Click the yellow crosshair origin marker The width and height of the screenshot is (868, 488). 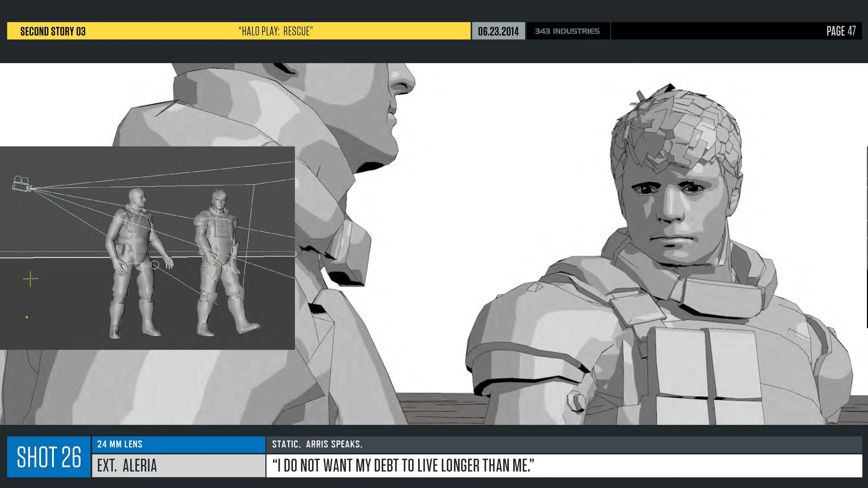coord(31,279)
